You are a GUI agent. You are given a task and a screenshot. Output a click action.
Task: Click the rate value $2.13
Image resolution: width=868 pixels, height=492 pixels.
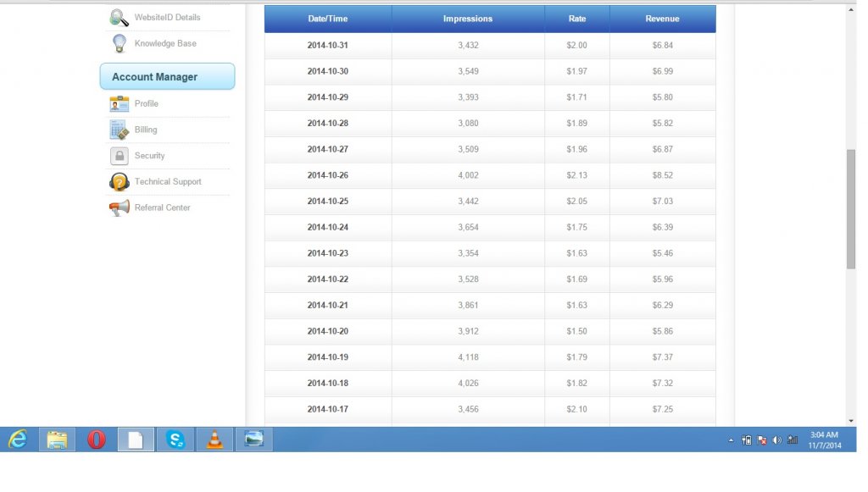pos(576,175)
